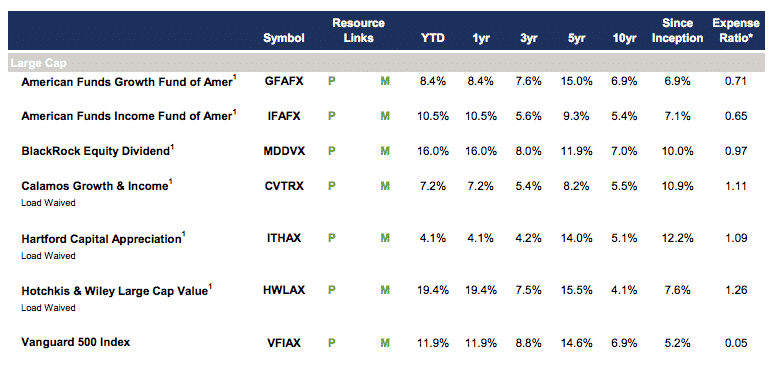Open the M link for ITHAX
This screenshot has width=776, height=365.
(385, 238)
